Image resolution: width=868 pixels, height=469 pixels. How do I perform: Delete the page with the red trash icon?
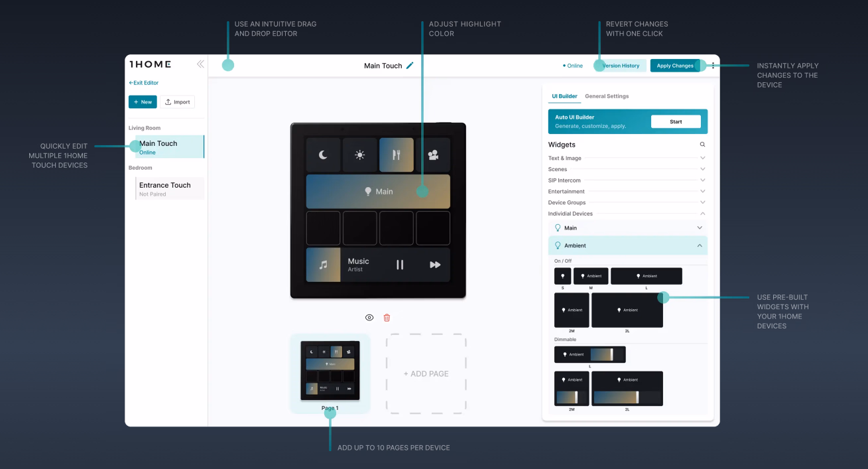pos(387,318)
